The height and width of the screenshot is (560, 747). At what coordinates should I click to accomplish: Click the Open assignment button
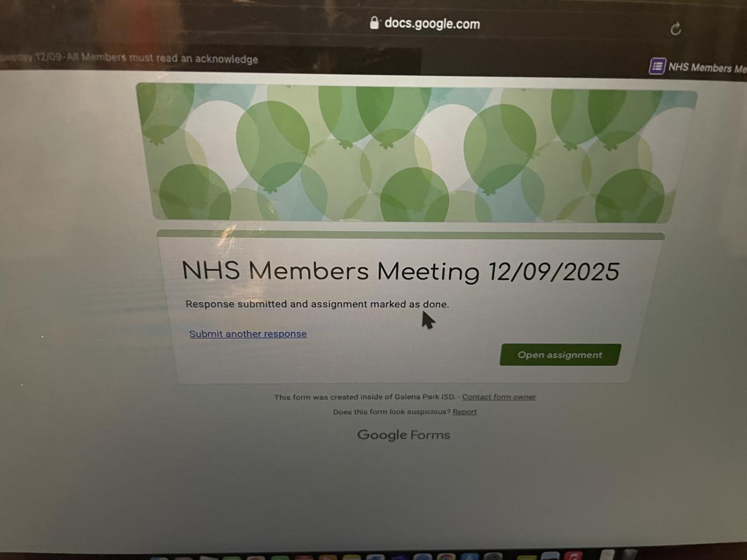[560, 355]
